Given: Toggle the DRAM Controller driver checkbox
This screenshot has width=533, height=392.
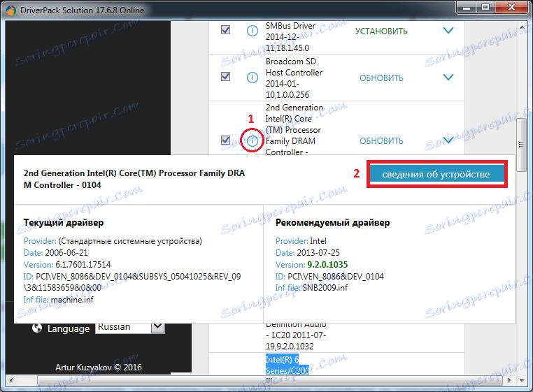Looking at the screenshot, I should pyautogui.click(x=225, y=140).
